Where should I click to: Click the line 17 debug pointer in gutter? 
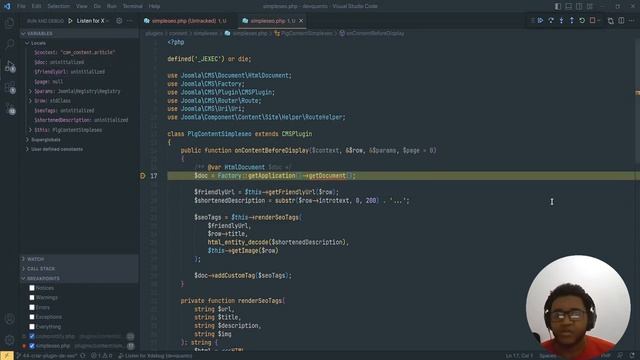click(142, 176)
